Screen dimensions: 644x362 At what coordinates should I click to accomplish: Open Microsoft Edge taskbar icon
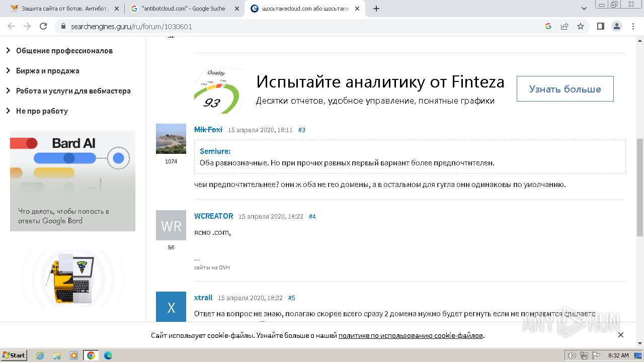point(108,355)
